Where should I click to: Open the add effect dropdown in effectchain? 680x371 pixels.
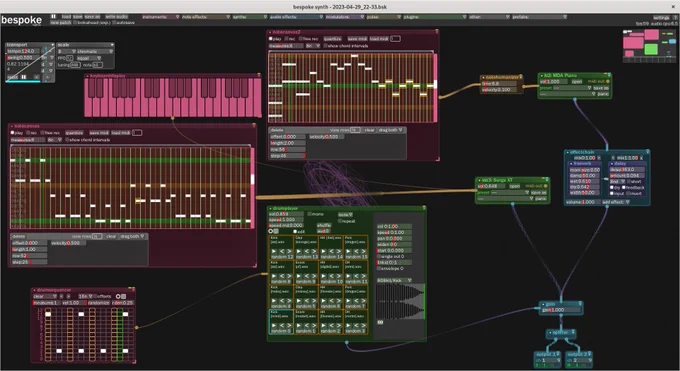(615, 202)
